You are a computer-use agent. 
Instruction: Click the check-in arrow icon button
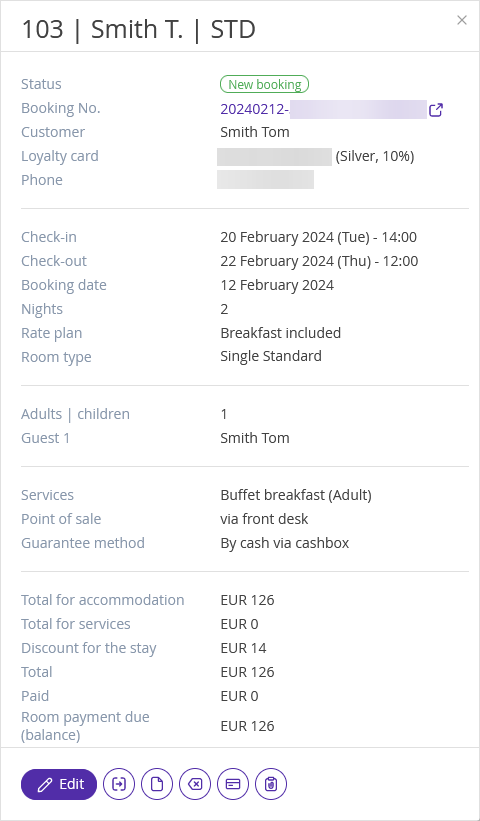coord(119,784)
